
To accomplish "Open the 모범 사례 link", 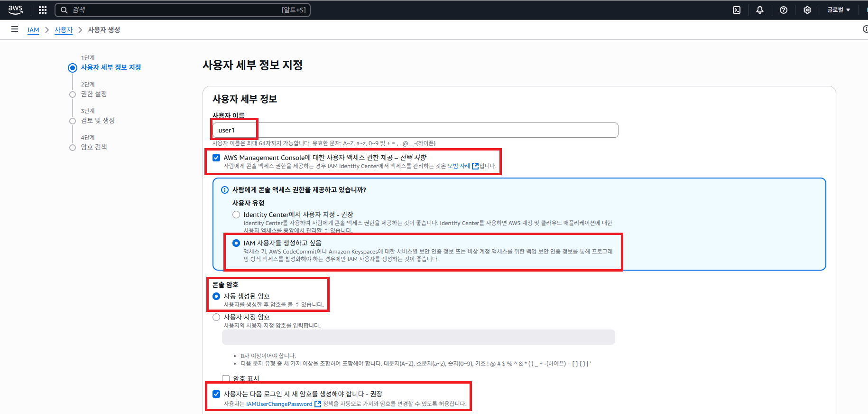I will tap(459, 166).
